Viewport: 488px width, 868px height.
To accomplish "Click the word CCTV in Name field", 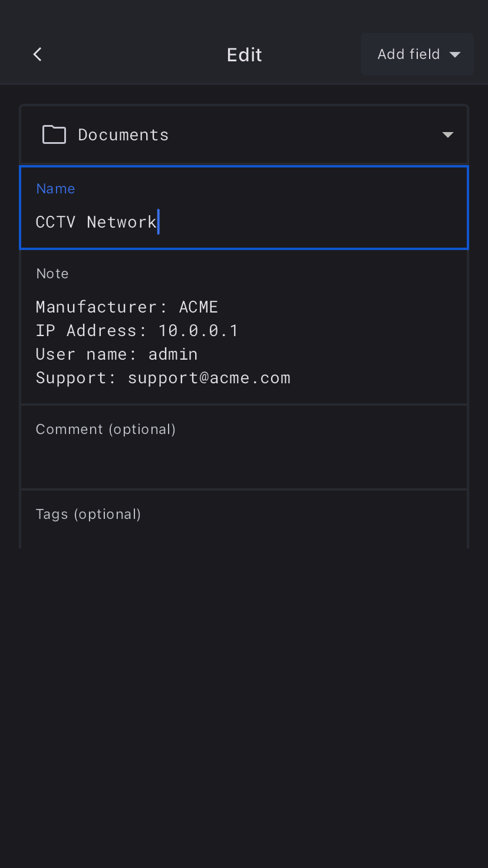I will click(x=55, y=222).
